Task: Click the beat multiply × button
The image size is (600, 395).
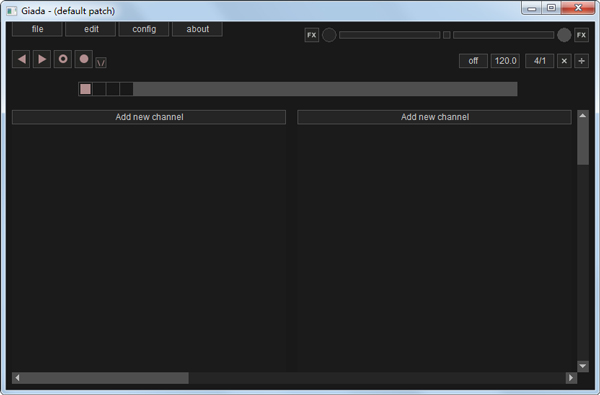Action: [564, 61]
